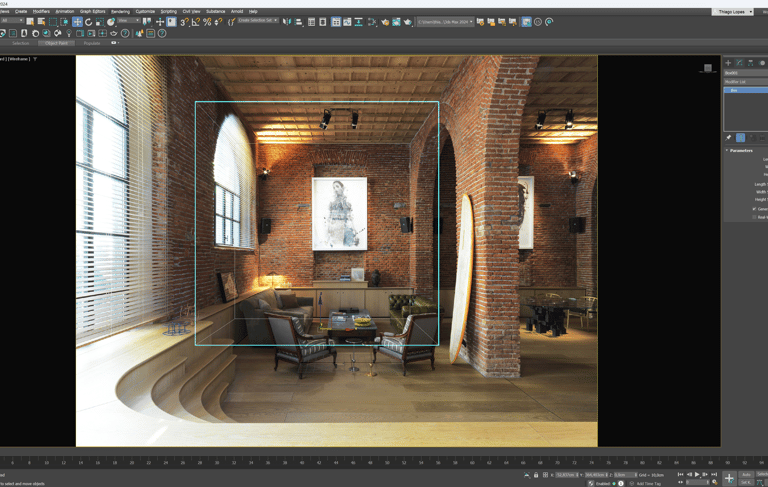Open the Graph Editors menu
768x487 pixels.
click(92, 11)
